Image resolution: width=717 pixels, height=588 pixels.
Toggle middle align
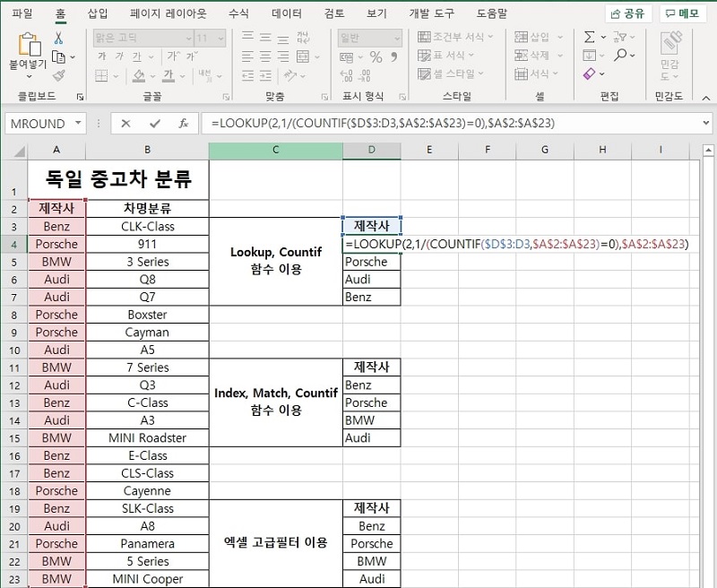265,37
